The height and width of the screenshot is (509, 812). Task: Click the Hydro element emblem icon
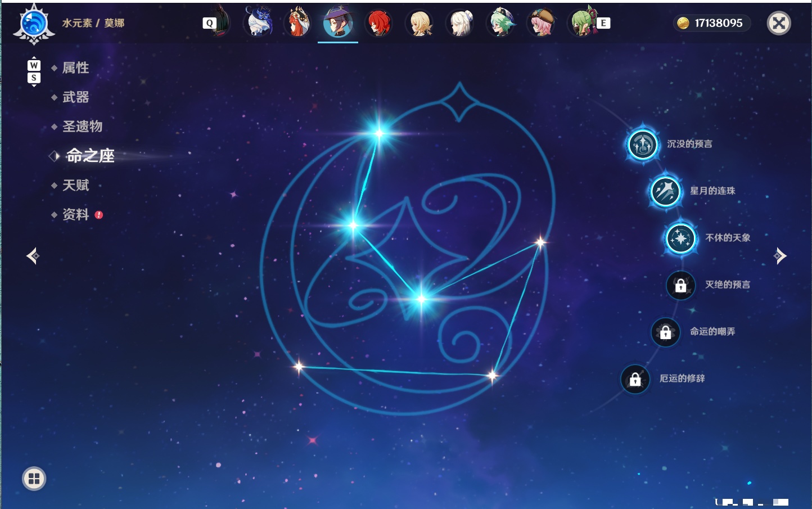point(34,24)
